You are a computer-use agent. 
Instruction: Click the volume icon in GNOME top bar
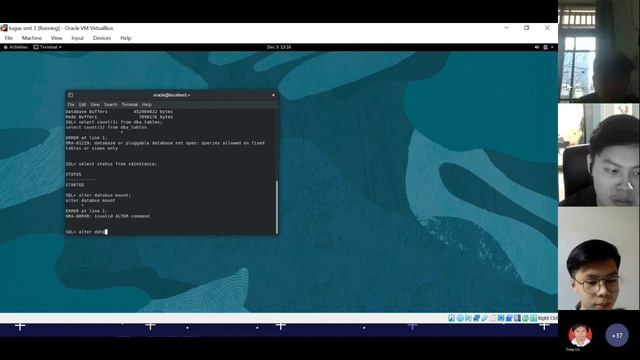click(x=537, y=47)
